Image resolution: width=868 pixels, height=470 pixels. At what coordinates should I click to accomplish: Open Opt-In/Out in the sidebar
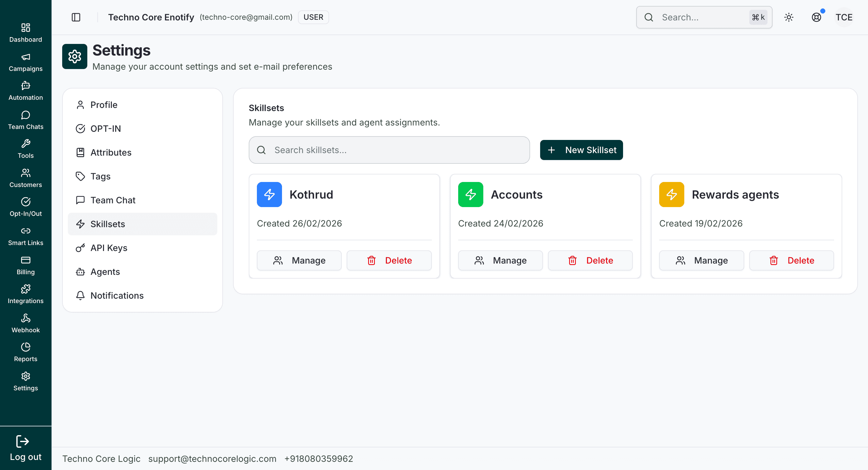pyautogui.click(x=26, y=207)
